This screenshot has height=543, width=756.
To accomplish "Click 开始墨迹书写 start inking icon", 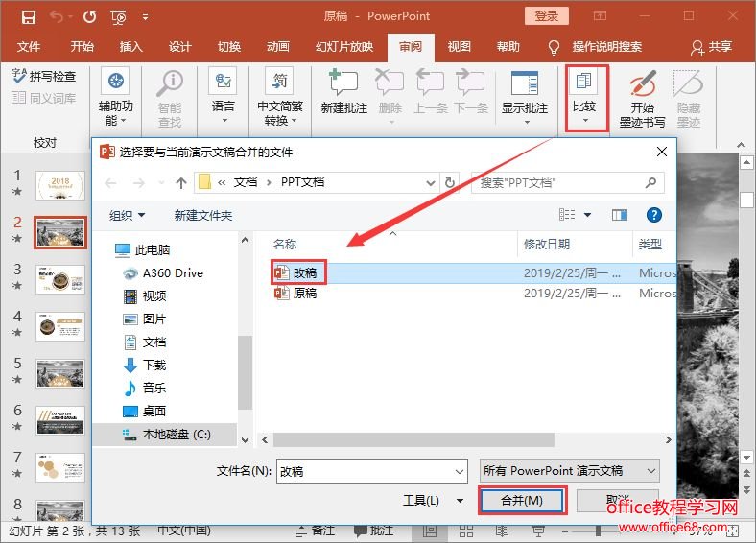I will click(643, 83).
